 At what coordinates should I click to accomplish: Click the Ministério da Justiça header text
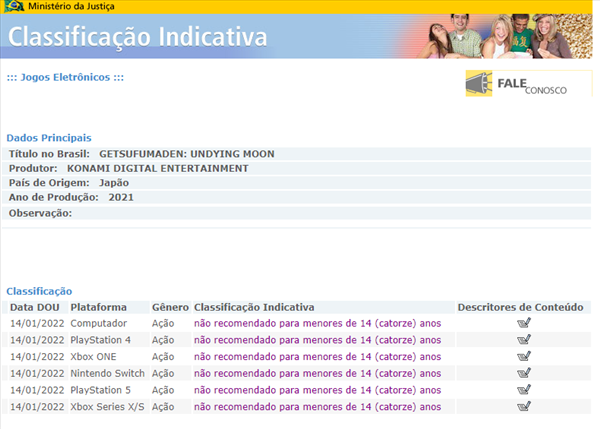click(x=70, y=7)
